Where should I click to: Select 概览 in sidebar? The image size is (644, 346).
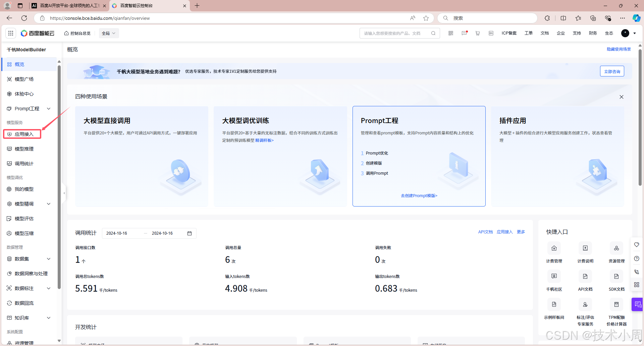point(30,64)
